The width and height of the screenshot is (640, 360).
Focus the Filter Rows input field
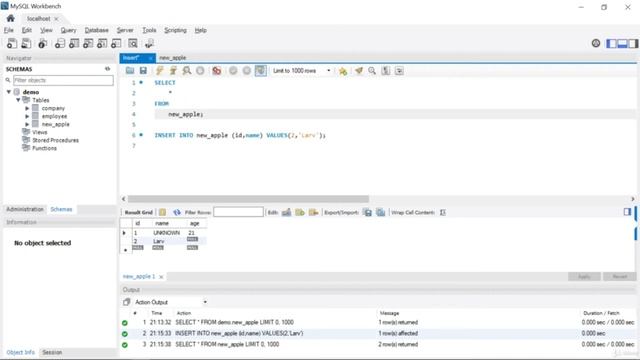point(238,212)
